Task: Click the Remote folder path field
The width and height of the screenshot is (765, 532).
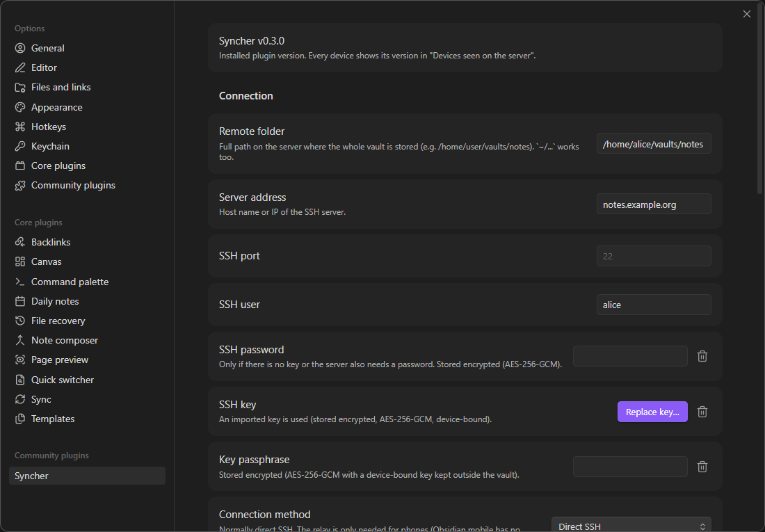Action: pos(654,144)
